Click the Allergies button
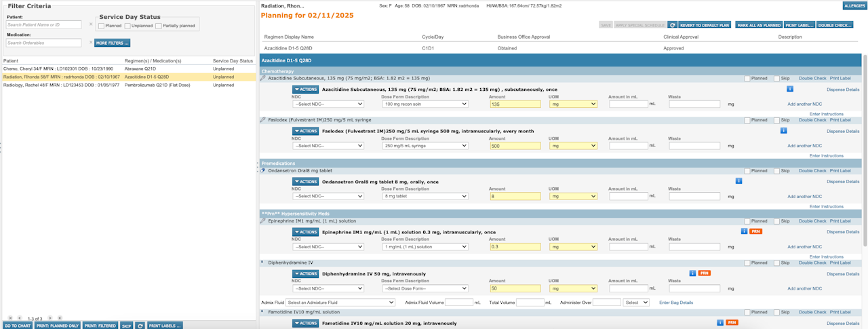 click(x=854, y=5)
